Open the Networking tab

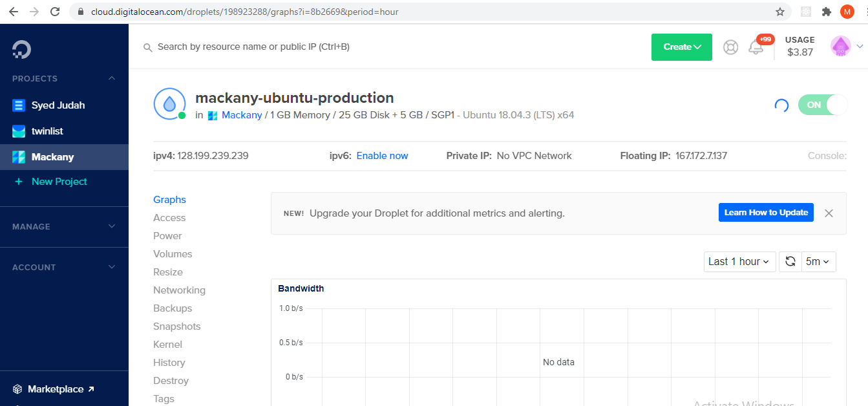click(x=179, y=290)
